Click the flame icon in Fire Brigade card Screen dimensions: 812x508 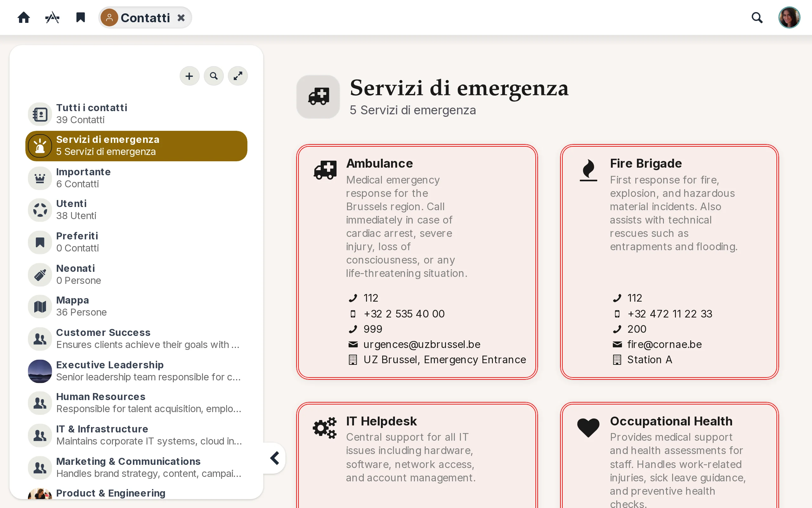588,170
